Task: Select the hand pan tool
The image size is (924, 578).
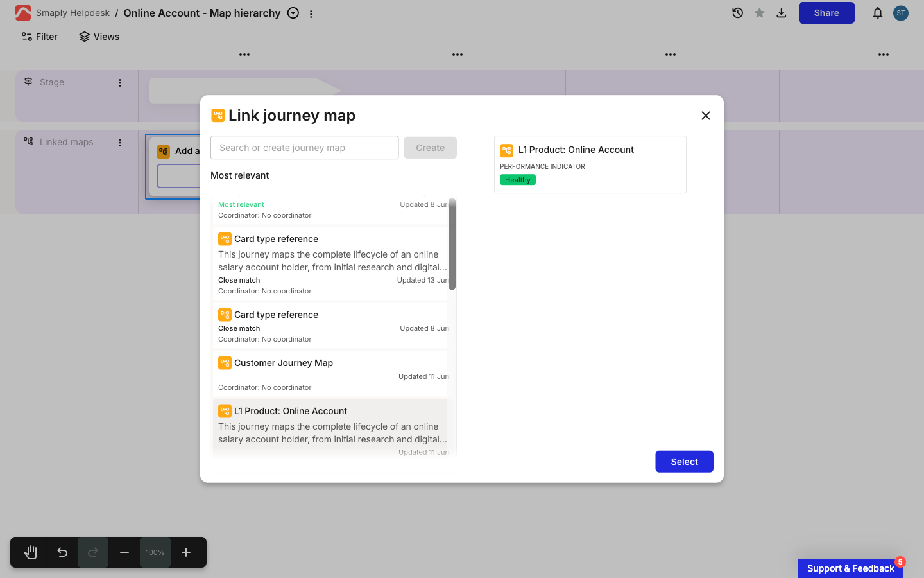Action: click(x=31, y=552)
